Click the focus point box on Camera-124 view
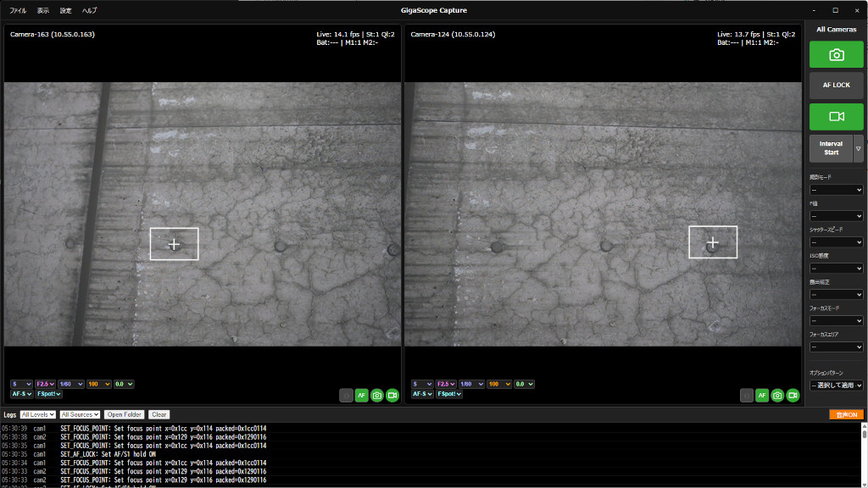Image resolution: width=868 pixels, height=488 pixels. click(x=712, y=241)
